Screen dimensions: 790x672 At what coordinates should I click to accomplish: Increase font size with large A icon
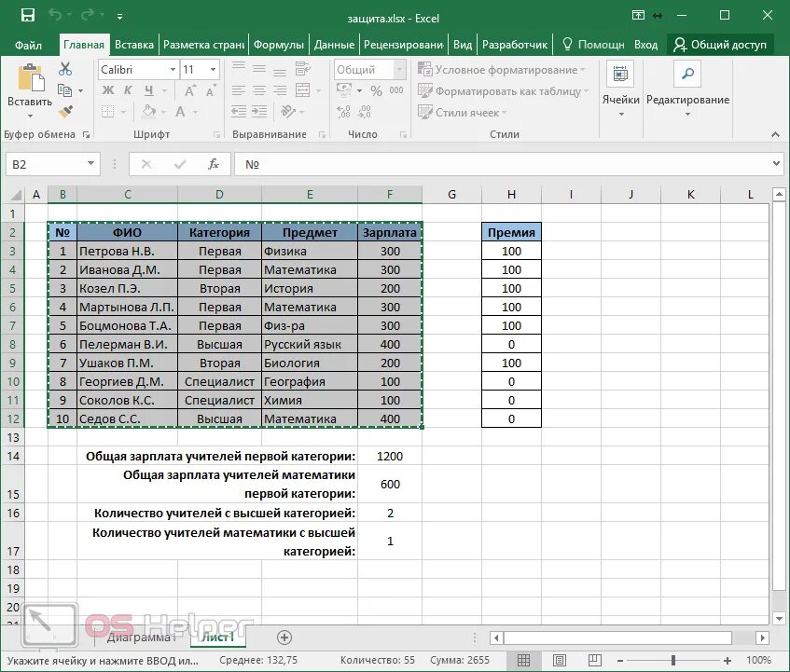[x=190, y=90]
